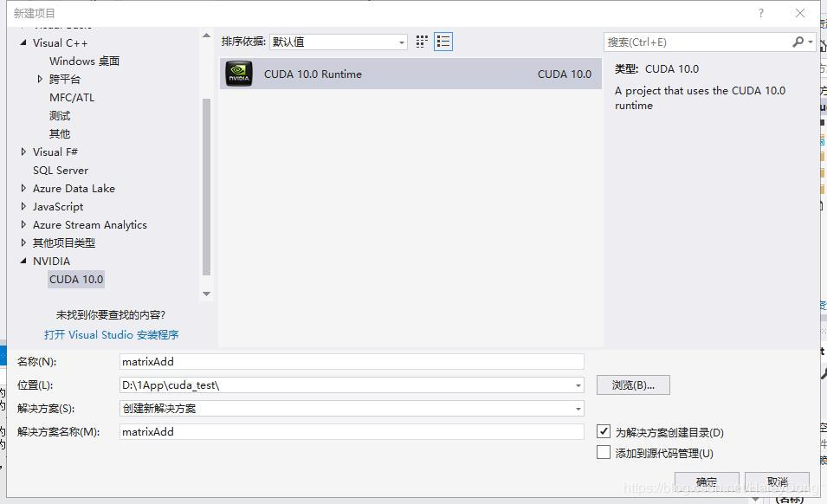This screenshot has height=504, width=827.
Task: Expand the Azure Data Lake node
Action: click(23, 188)
